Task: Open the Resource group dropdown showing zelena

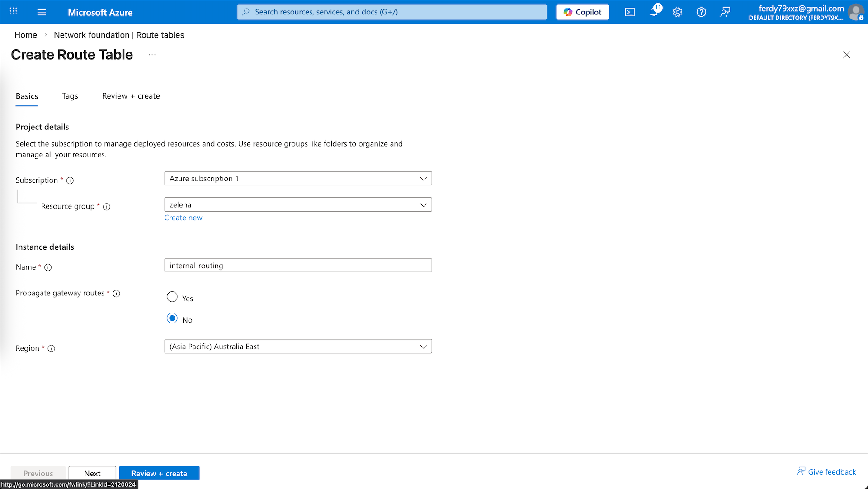Action: (298, 205)
